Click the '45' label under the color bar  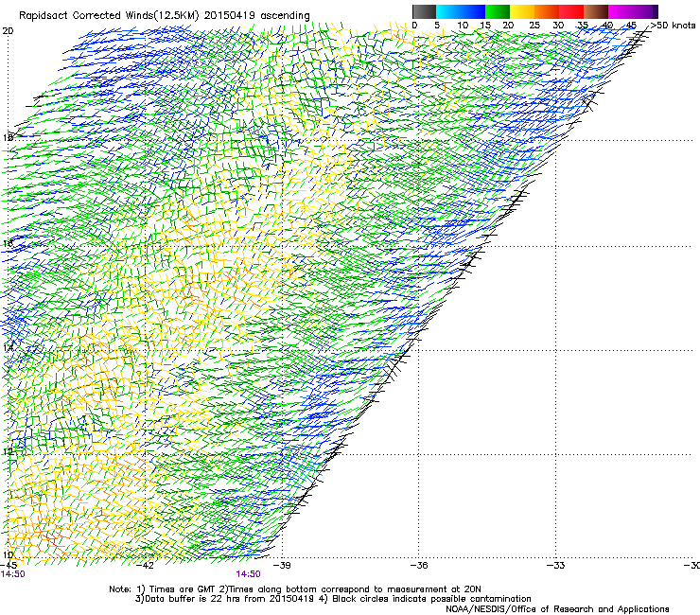(x=631, y=26)
